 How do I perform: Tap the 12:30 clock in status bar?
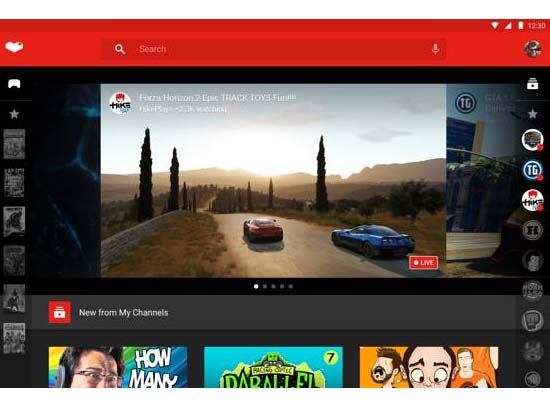click(536, 26)
